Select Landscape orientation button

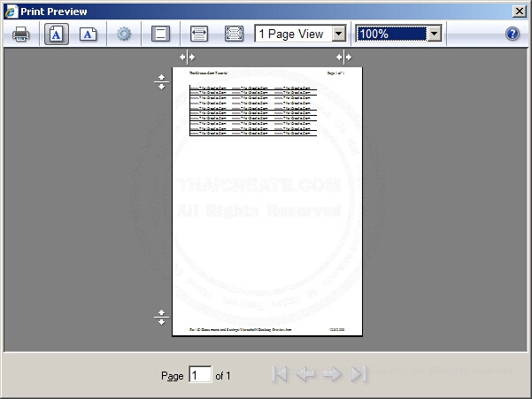click(88, 35)
